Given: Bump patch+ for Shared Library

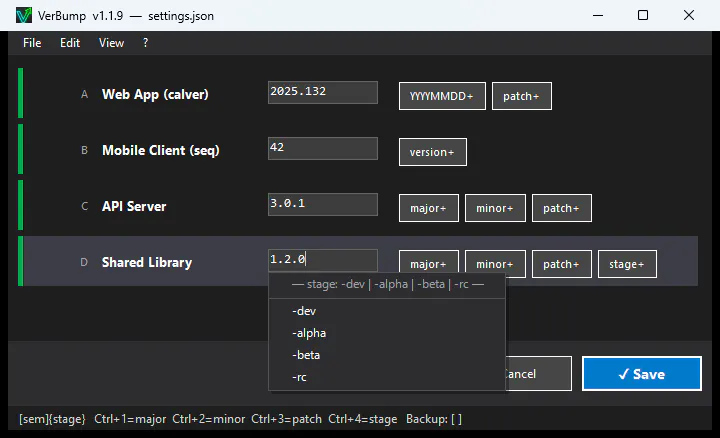Looking at the screenshot, I should point(562,264).
